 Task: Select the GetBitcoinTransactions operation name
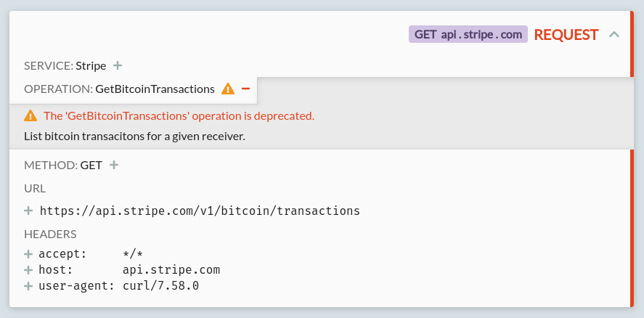155,89
